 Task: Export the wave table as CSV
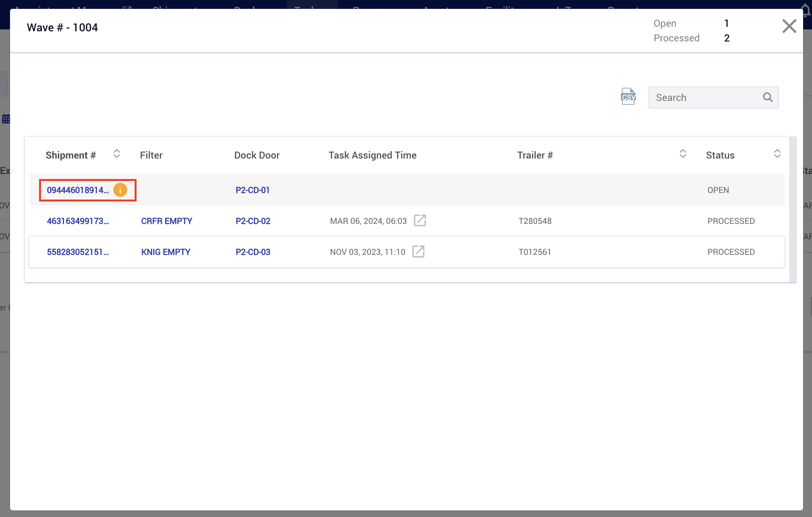click(628, 97)
